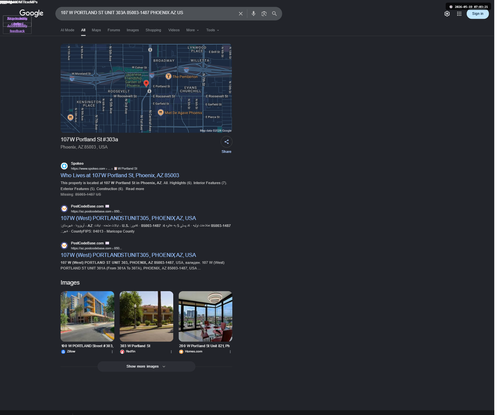500x415 pixels.
Task: Click 'Missing: 85003-1487 US' text
Action: [81, 194]
